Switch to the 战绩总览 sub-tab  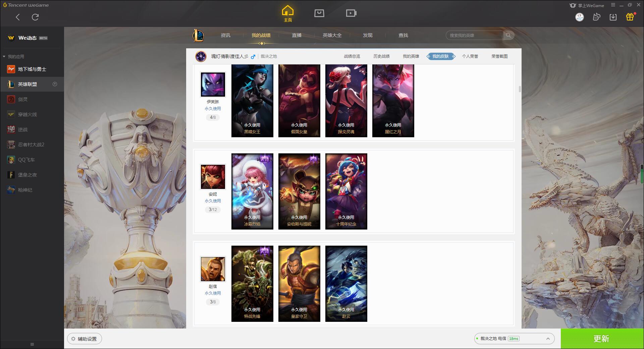click(x=352, y=56)
